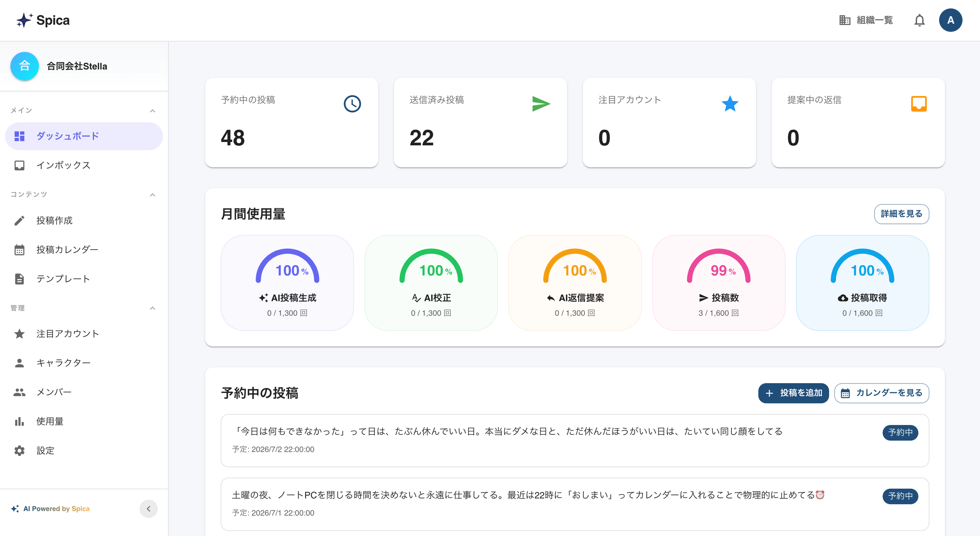980x536 pixels.
Task: Click the 予約中 badge on the 2026/7/2 post
Action: click(x=900, y=432)
